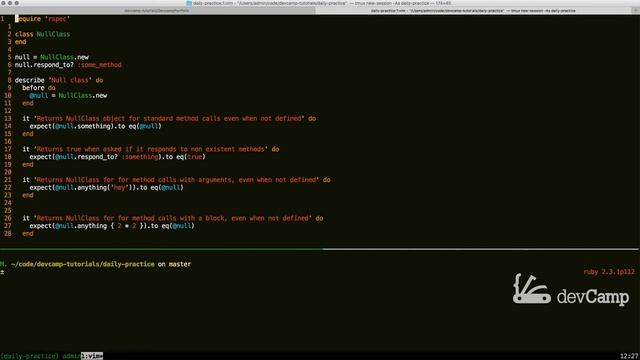Image resolution: width=640 pixels, height=360 pixels.
Task: Click the folder icon in the title bar
Action: click(x=189, y=3)
